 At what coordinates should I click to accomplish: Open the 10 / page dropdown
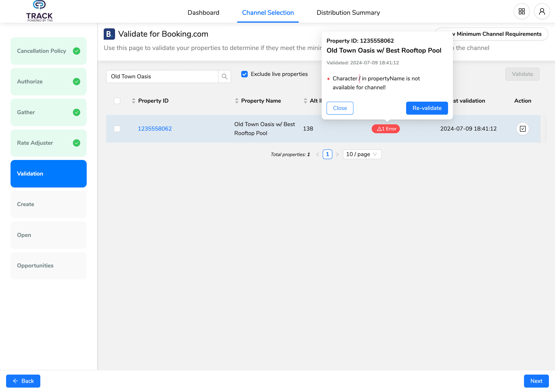(x=362, y=154)
